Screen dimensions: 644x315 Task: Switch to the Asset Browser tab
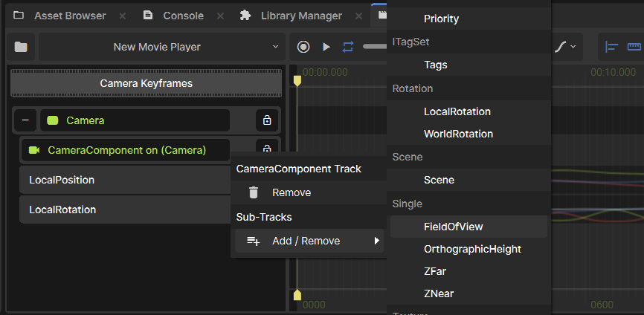tap(61, 16)
